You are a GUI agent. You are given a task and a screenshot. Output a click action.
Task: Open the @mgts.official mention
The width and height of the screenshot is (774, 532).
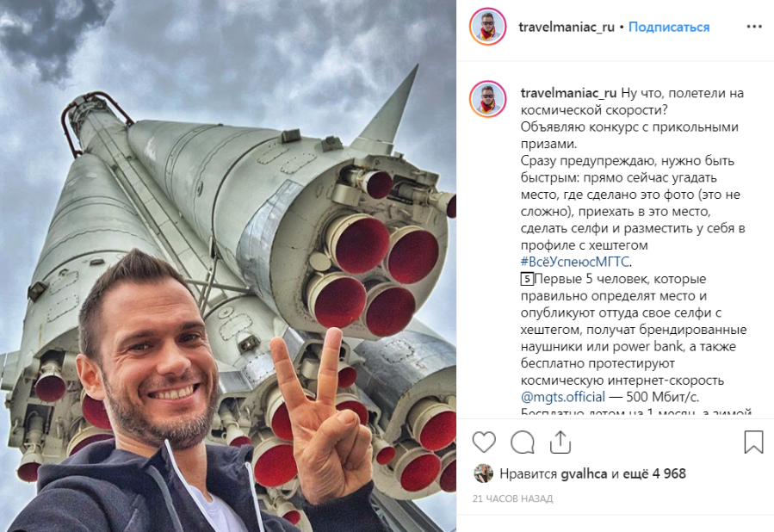pos(563,397)
